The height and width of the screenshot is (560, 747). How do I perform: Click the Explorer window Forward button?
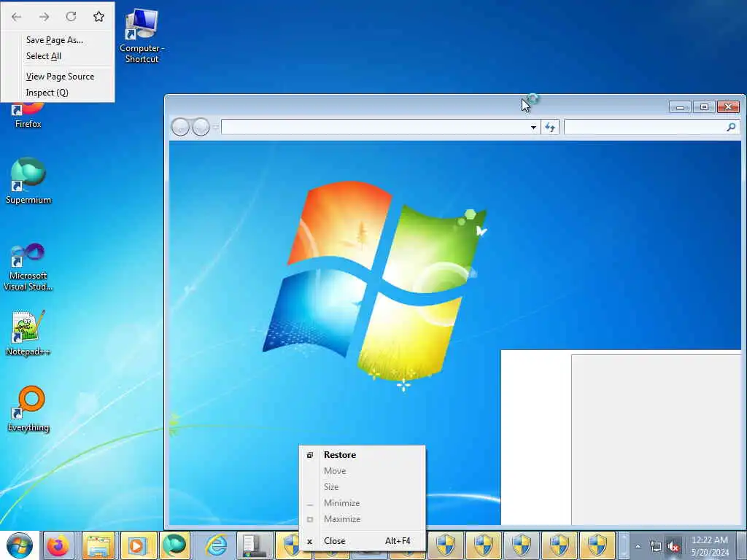click(x=201, y=127)
